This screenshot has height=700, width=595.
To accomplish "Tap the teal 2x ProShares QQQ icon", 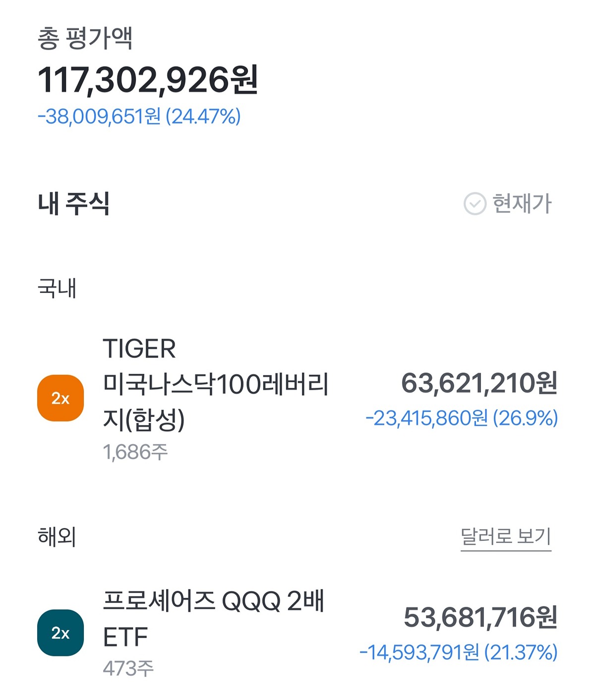I will click(x=60, y=633).
